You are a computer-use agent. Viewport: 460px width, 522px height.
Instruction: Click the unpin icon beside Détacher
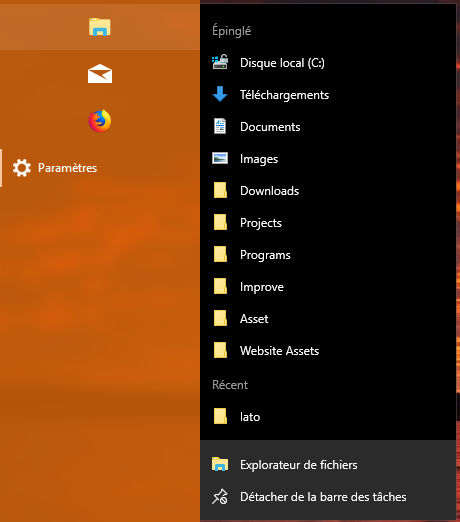(220, 497)
